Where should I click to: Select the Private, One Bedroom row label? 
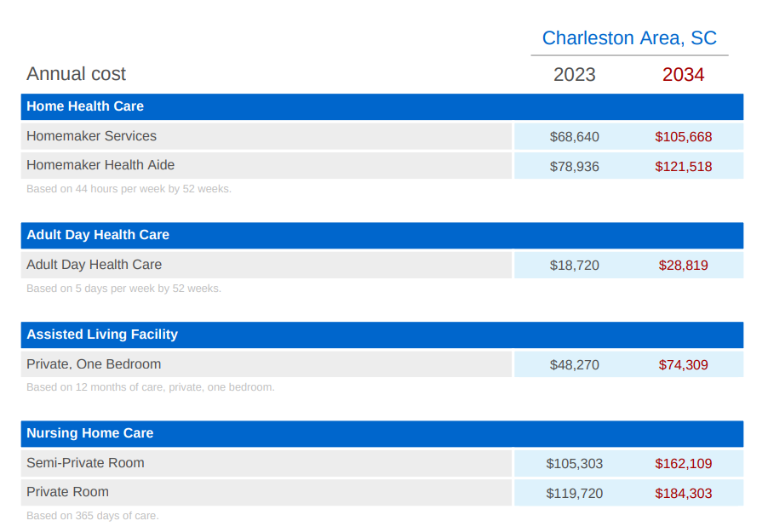point(94,364)
